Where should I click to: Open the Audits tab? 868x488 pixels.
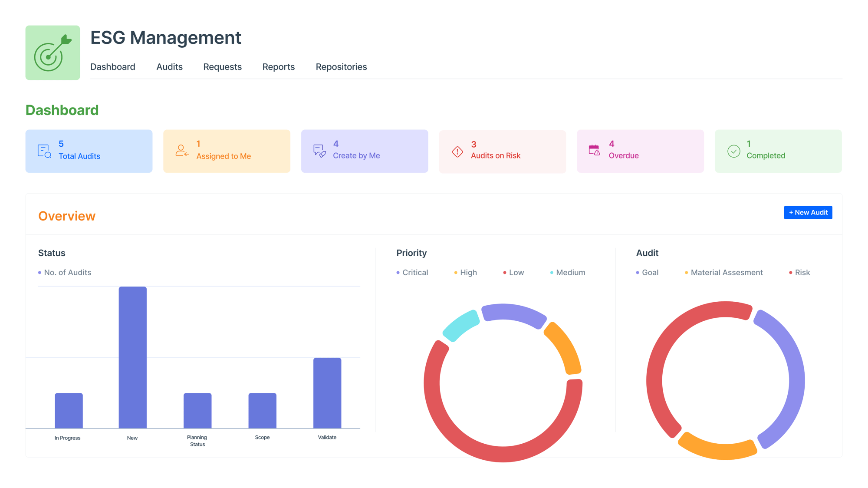169,67
